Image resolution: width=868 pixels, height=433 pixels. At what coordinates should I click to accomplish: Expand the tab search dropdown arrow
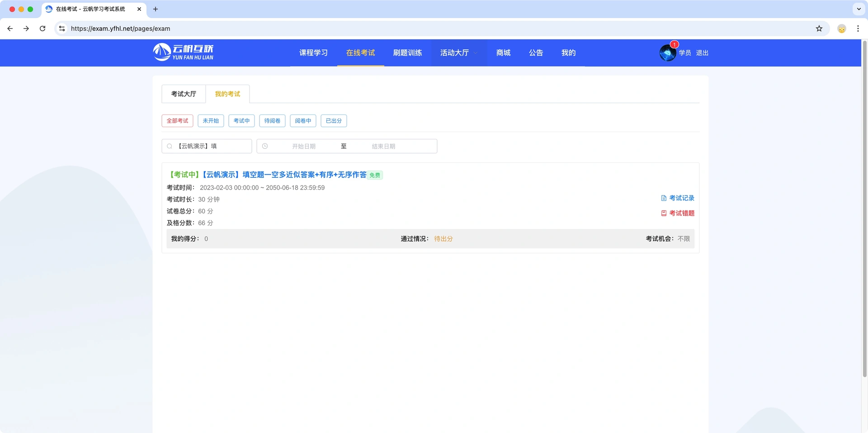coord(859,9)
